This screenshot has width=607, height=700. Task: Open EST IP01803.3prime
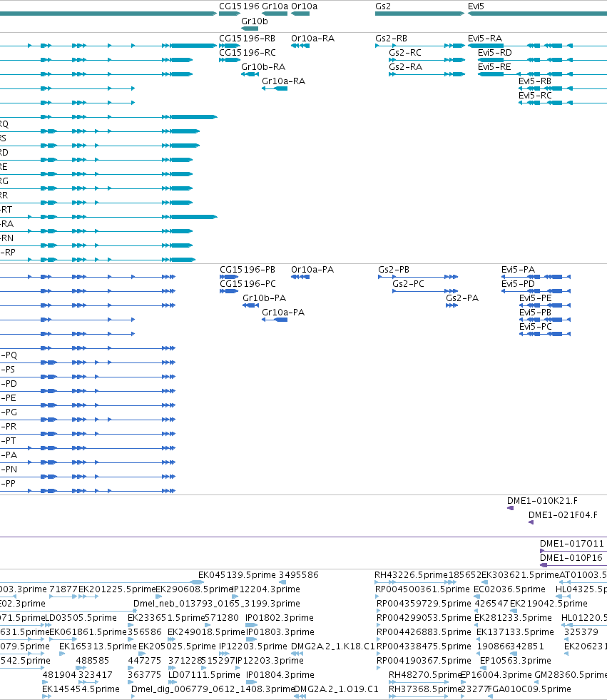pyautogui.click(x=280, y=632)
